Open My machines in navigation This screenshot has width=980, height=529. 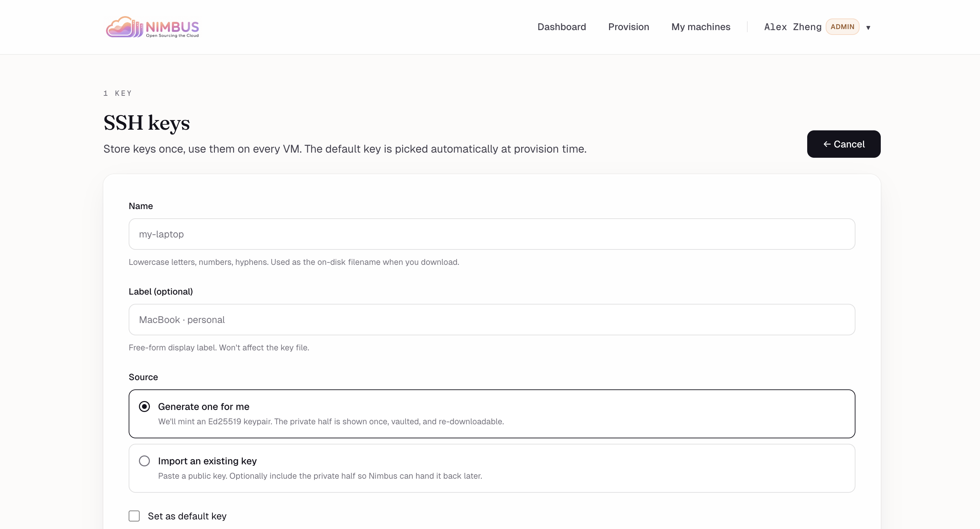pos(700,27)
